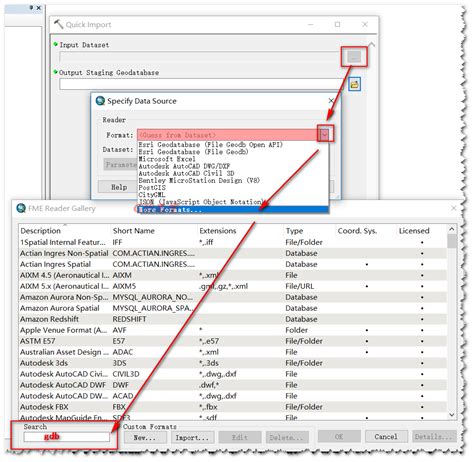Select AIXM 5.x (Aeronautical) row

(233, 286)
